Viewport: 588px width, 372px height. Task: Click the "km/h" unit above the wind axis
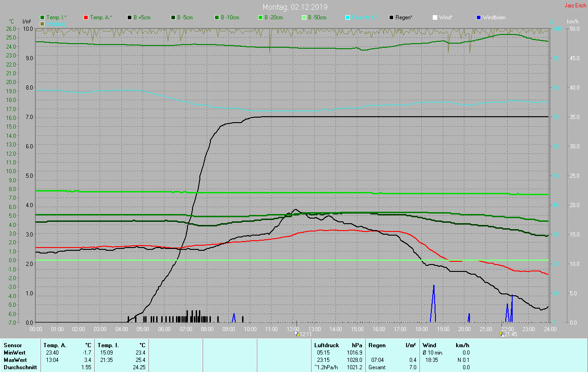[573, 22]
